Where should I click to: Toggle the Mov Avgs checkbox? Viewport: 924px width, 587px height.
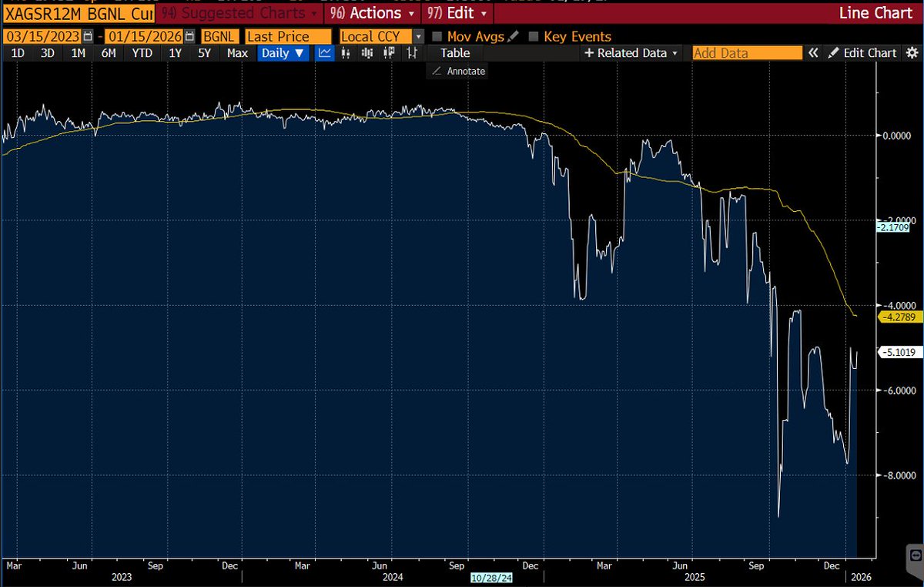[x=437, y=36]
